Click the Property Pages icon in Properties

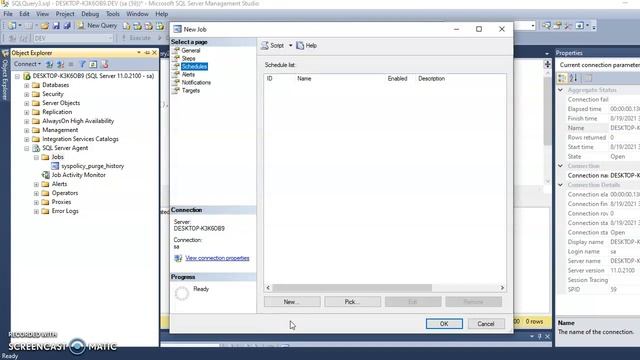point(588,78)
